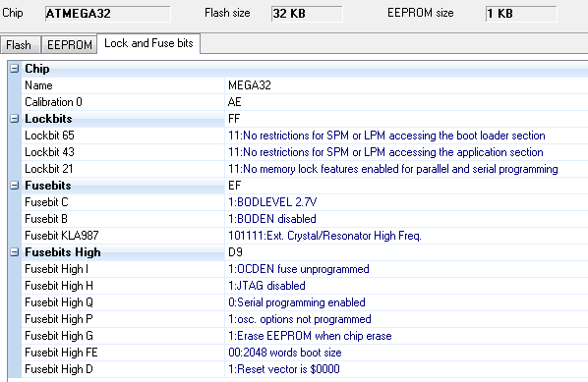Select the Fusebit KLA987 row label
The width and height of the screenshot is (588, 382).
62,236
